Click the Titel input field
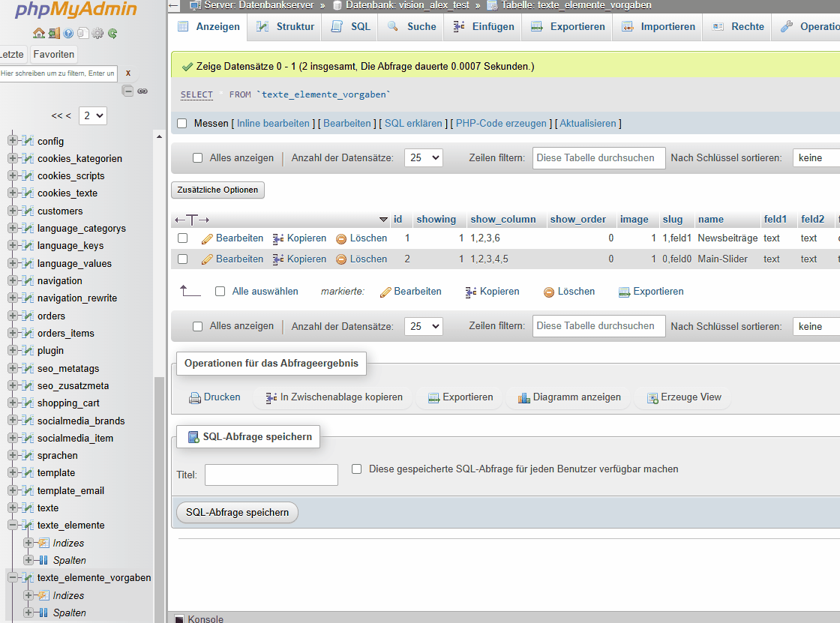Viewport: 840px width, 623px height. tap(271, 475)
